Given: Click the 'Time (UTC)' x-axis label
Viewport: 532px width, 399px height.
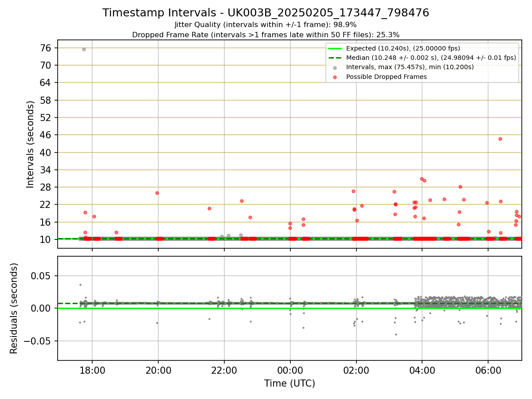Looking at the screenshot, I should [289, 383].
